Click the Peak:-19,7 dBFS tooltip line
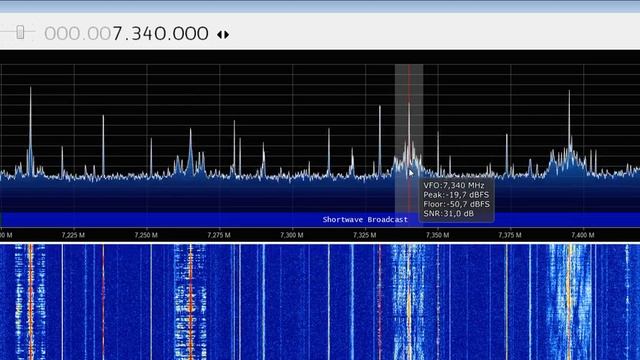 click(x=456, y=195)
